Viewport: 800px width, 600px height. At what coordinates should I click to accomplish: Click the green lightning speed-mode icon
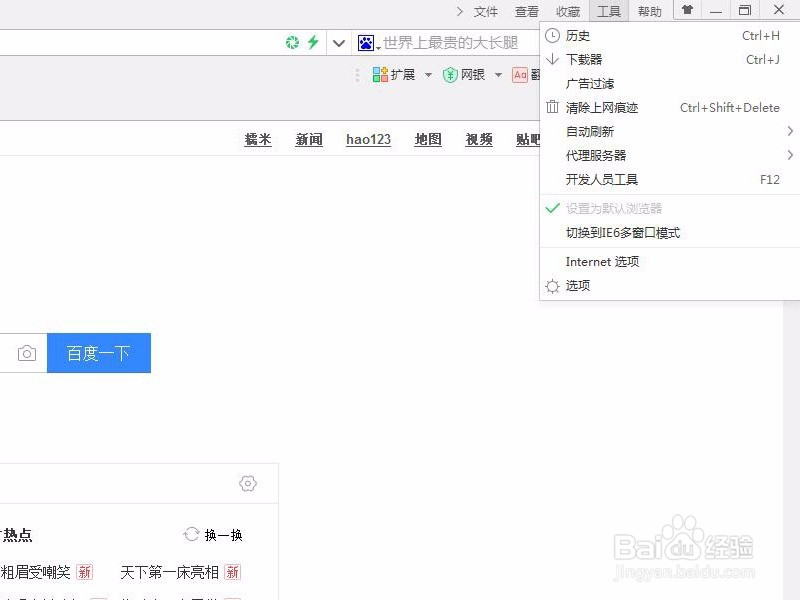tap(312, 43)
